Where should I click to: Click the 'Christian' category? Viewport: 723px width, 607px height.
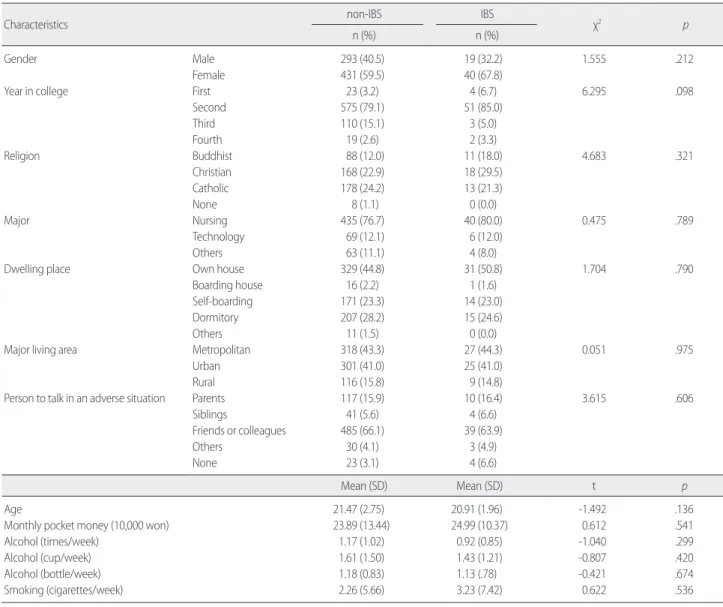pyautogui.click(x=212, y=172)
